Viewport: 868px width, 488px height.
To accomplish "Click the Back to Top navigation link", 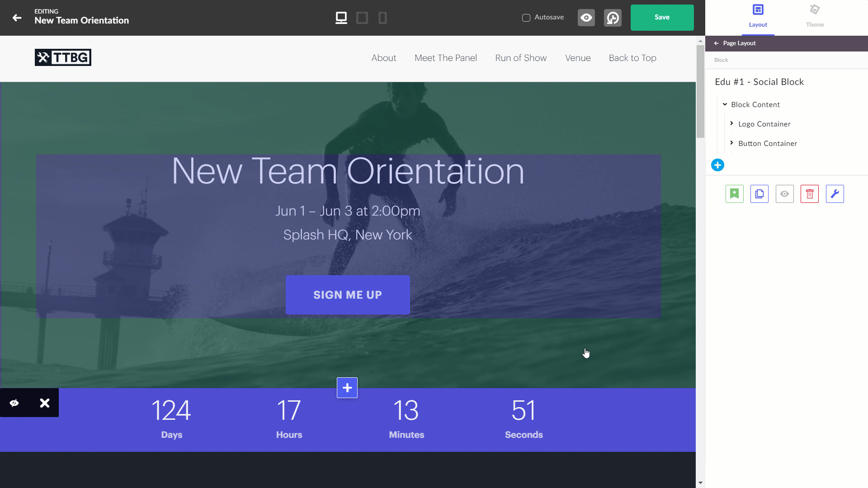I will tap(632, 58).
